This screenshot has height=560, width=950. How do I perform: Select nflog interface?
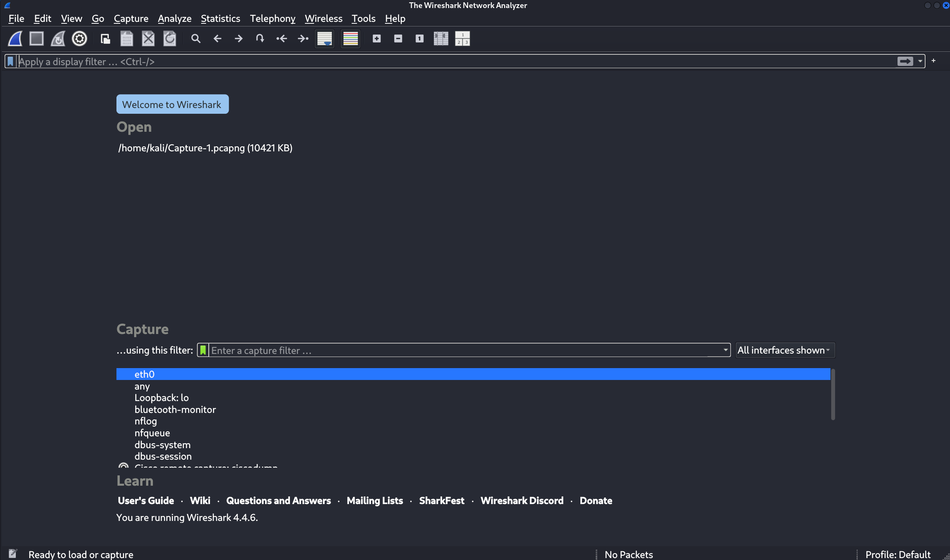473,421
